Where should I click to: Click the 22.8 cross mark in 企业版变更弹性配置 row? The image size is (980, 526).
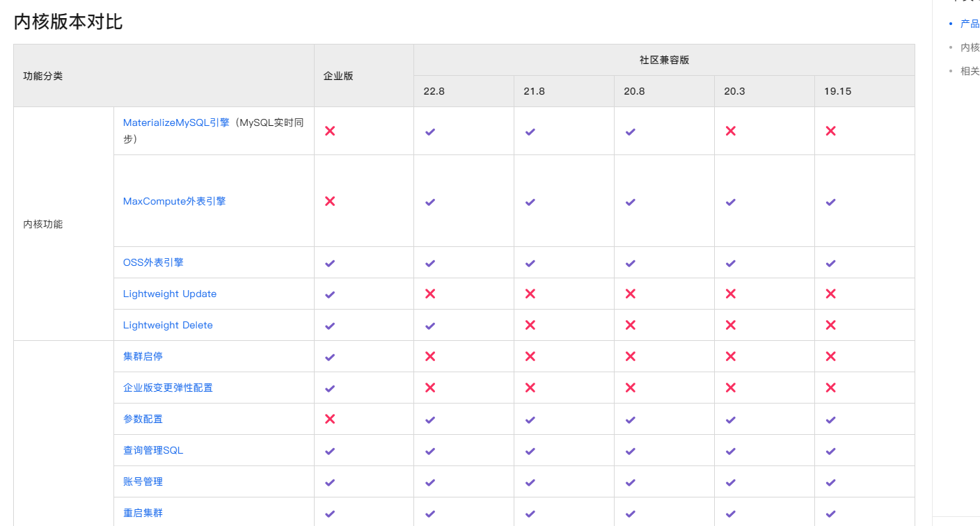430,388
